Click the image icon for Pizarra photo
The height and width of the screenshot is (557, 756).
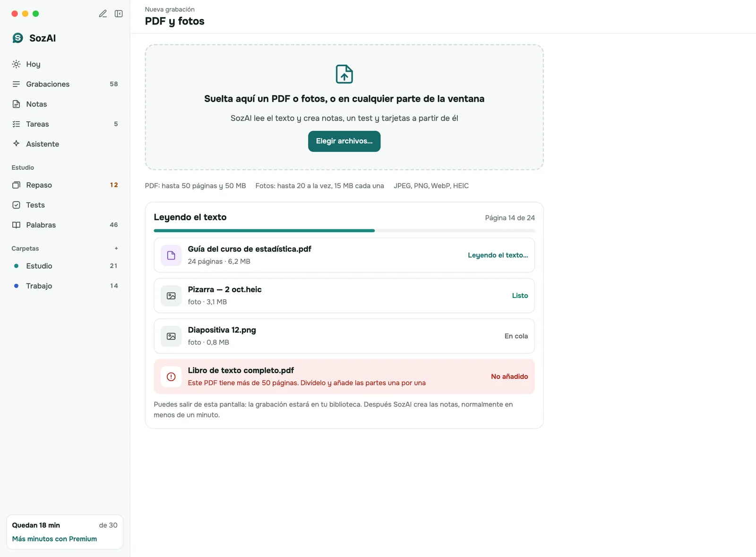tap(171, 296)
